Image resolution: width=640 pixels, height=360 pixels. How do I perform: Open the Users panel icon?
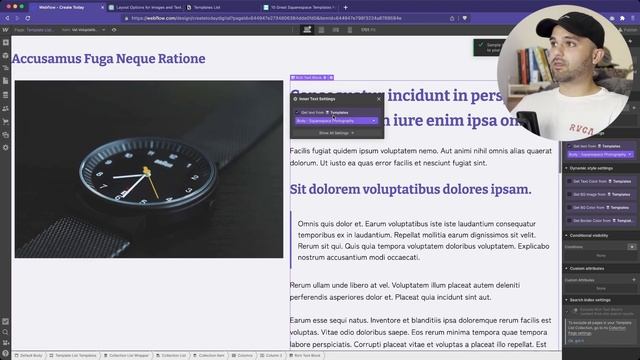5,108
